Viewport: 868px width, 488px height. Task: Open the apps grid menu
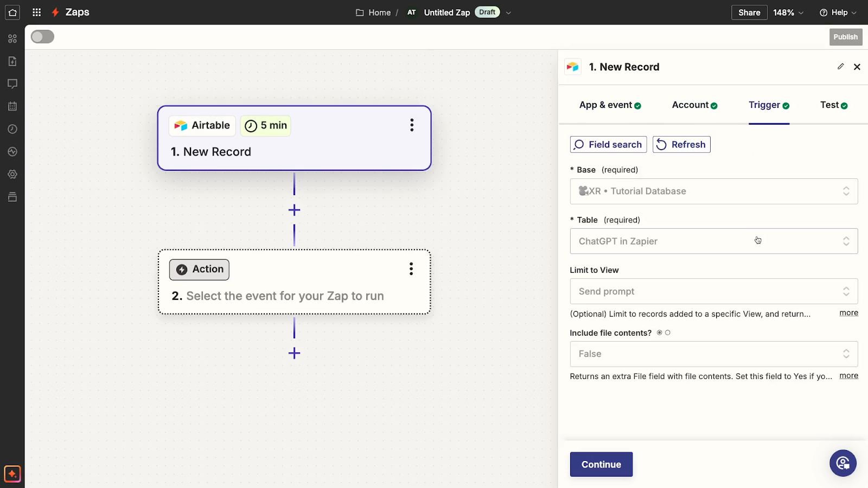pos(37,12)
